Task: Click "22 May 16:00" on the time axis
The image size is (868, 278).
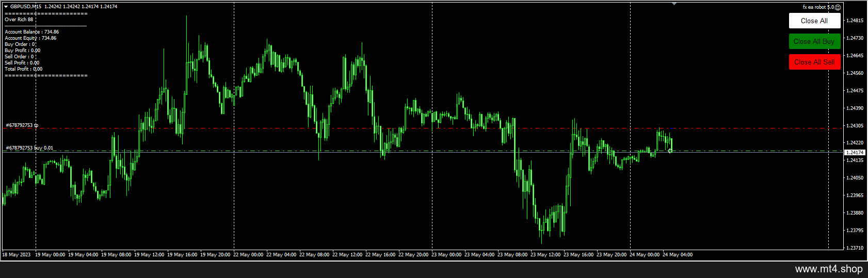Action: (380, 255)
